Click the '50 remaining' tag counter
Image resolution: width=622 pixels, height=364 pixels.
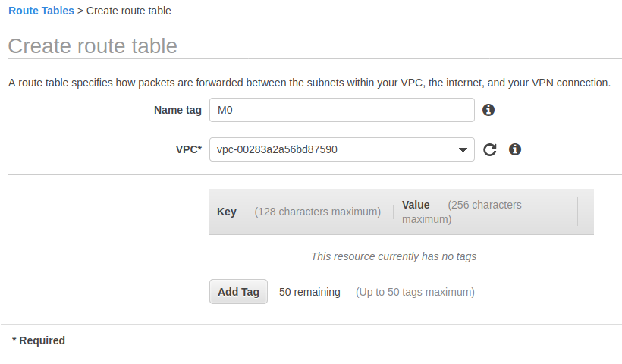pyautogui.click(x=309, y=292)
